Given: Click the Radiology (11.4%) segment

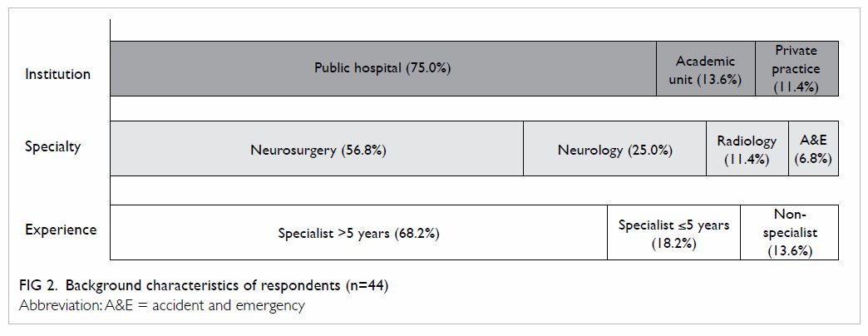Looking at the screenshot, I should pos(747,148).
